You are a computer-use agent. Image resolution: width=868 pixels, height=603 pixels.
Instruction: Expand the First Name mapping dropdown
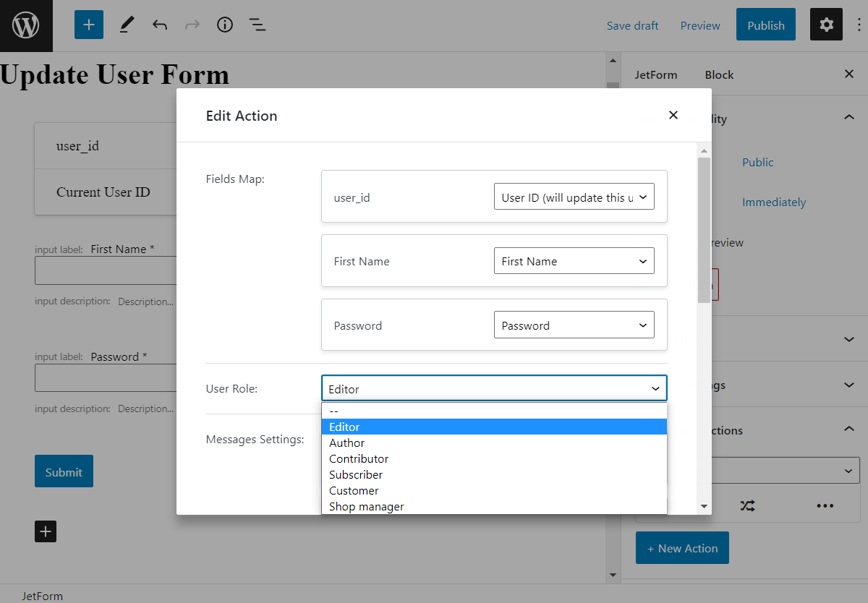point(574,261)
